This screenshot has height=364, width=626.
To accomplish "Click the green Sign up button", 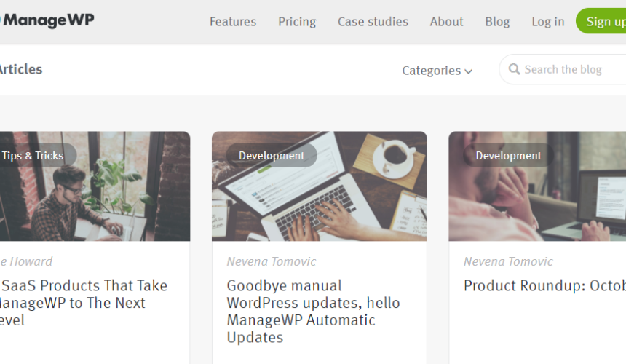I will tap(601, 21).
